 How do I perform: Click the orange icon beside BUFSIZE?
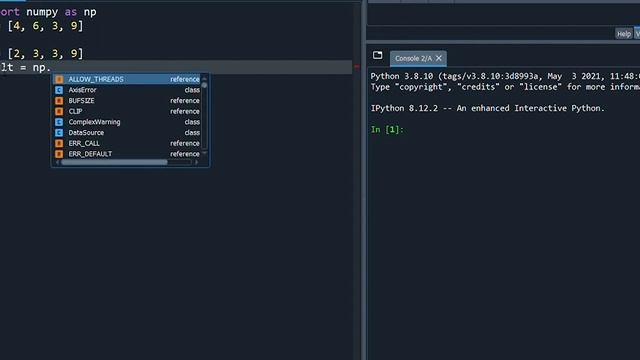pyautogui.click(x=59, y=100)
